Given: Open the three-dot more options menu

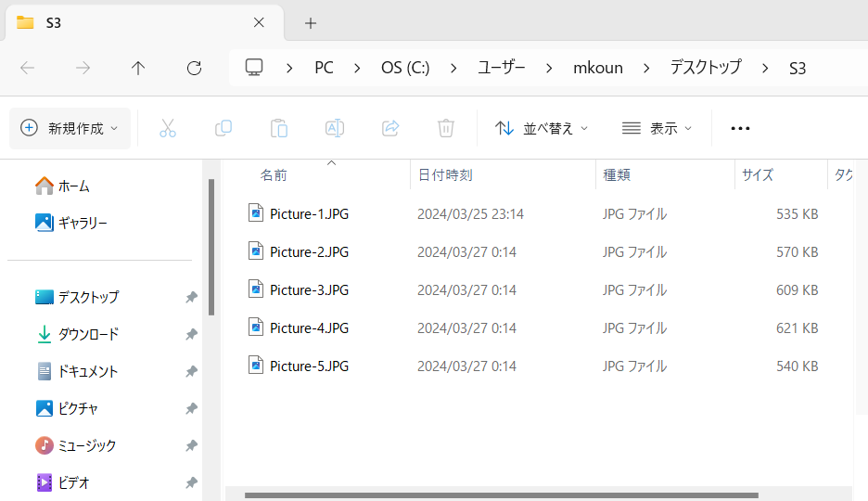Looking at the screenshot, I should tap(740, 128).
